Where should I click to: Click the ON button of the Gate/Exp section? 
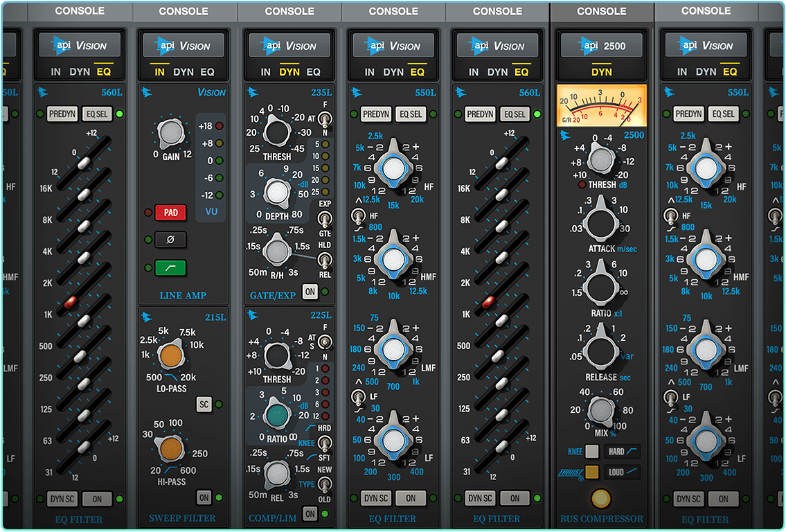310,292
